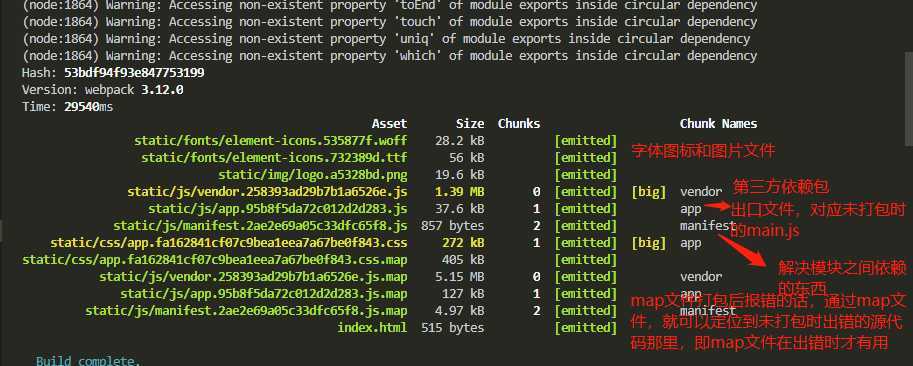The width and height of the screenshot is (913, 366).
Task: Select the manifest .js.map asset name
Action: coord(246,310)
